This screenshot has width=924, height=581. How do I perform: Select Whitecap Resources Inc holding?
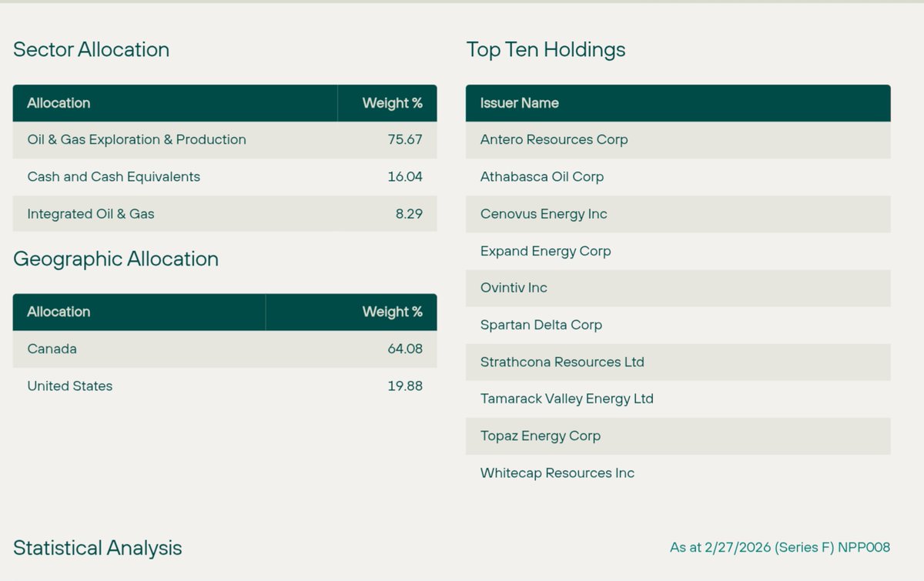(678, 472)
